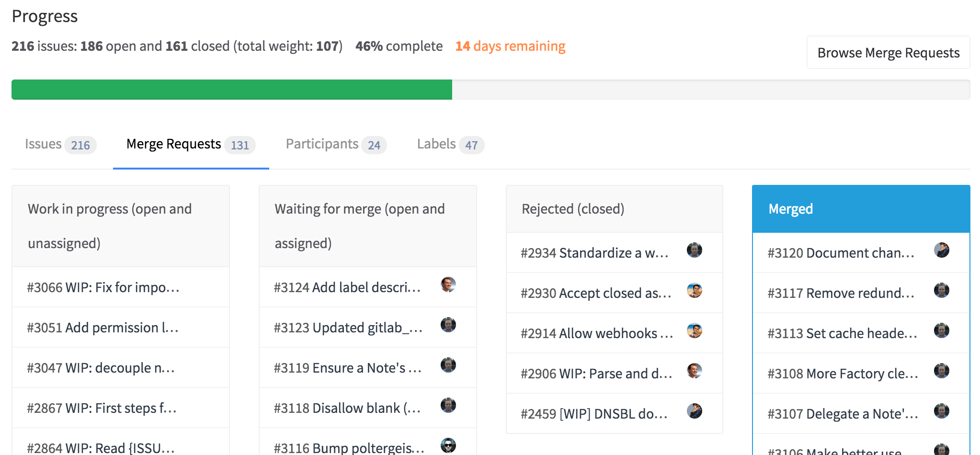Click avatar beside #2930 Accept closed
The width and height of the screenshot is (980, 455).
click(694, 291)
